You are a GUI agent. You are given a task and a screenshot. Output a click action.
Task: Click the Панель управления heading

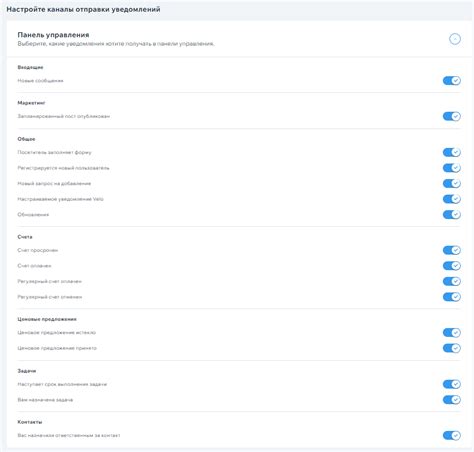(53, 35)
